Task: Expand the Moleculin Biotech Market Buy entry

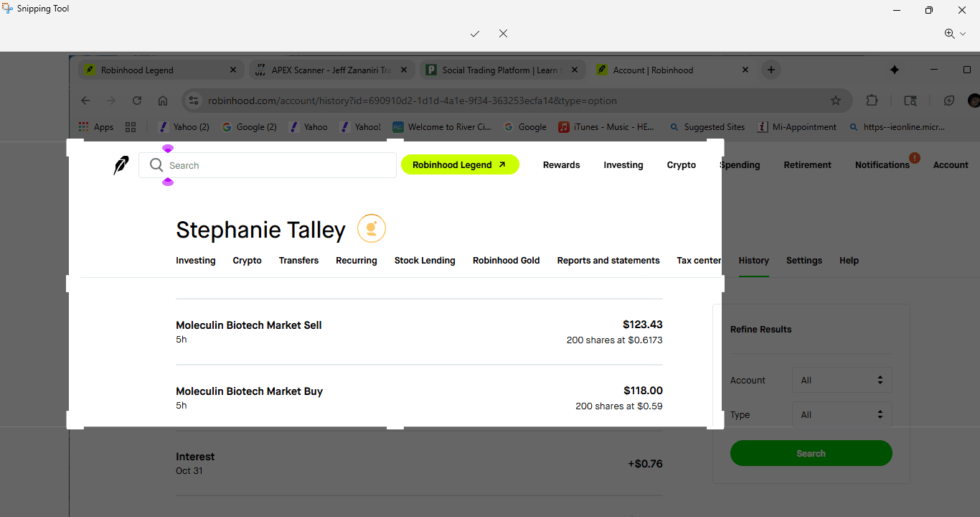Action: 419,398
